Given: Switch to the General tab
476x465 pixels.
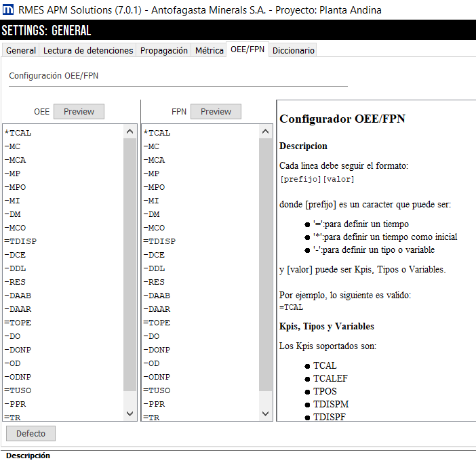Looking at the screenshot, I should click(x=21, y=51).
